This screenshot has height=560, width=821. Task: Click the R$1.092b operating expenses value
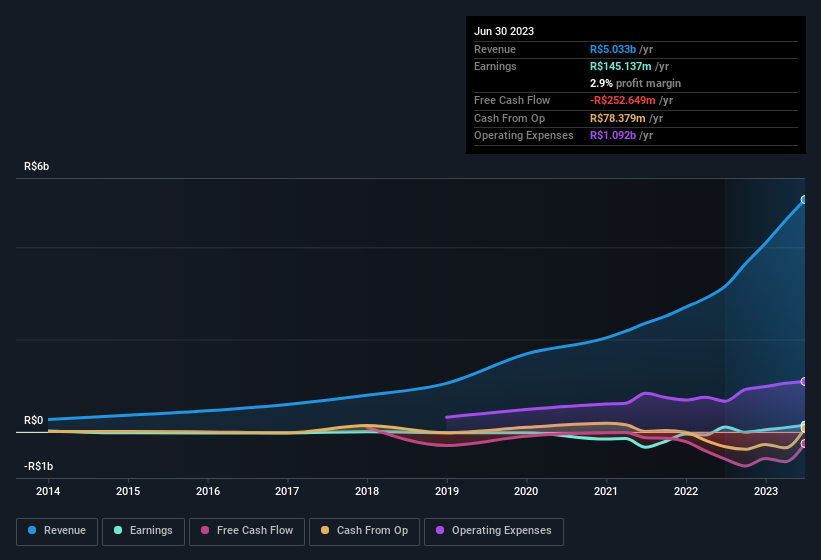(x=613, y=136)
